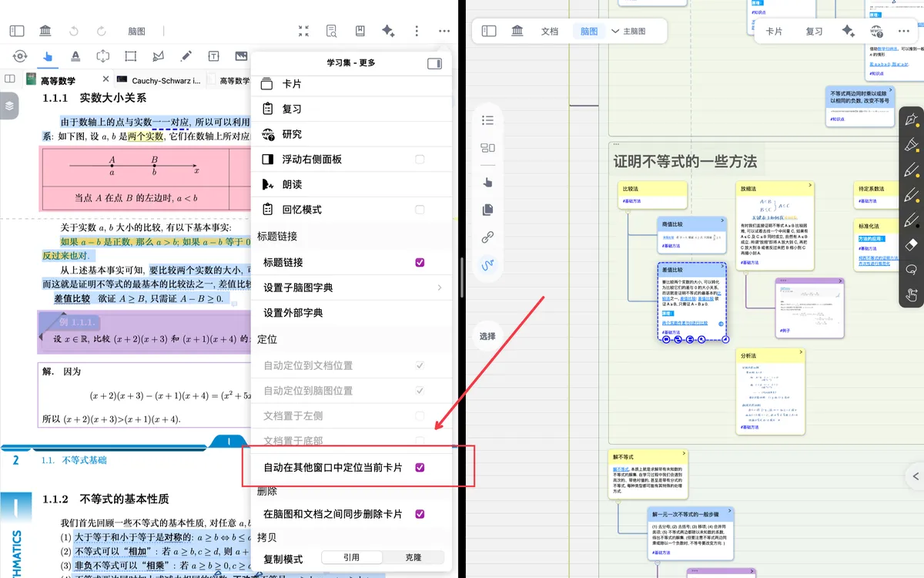Click the settings gear sync icon in the left toolbar
The height and width of the screenshot is (578, 924).
tap(20, 56)
